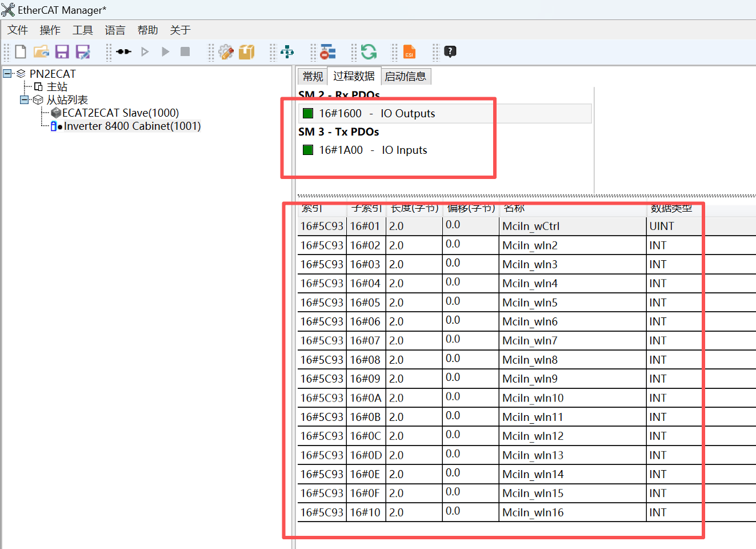Click the 从站列表 cube icon
Image resolution: width=756 pixels, height=549 pixels.
pyautogui.click(x=38, y=100)
